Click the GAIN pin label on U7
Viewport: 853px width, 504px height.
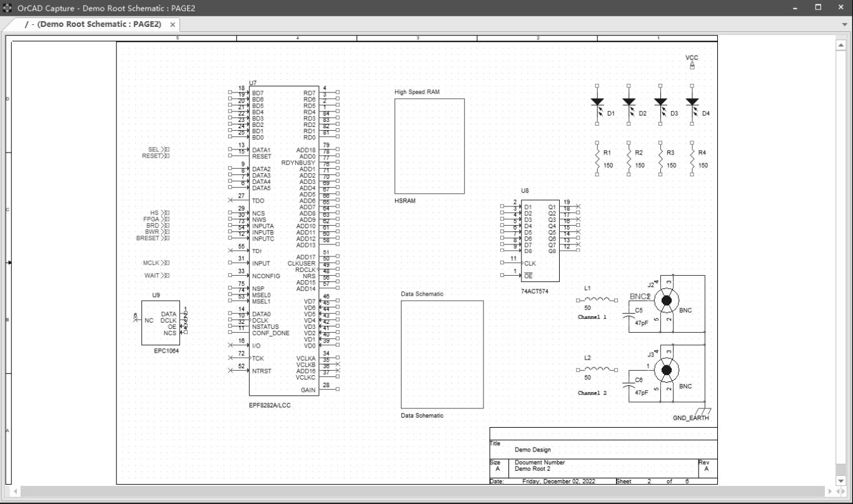(308, 390)
